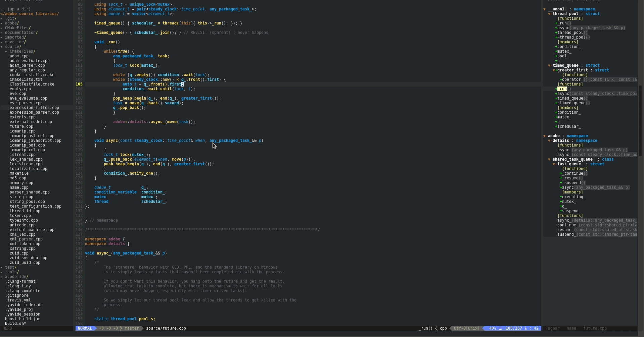The image size is (644, 337).
Task: Open thread_id.cpp in the file tree
Action: point(25,211)
